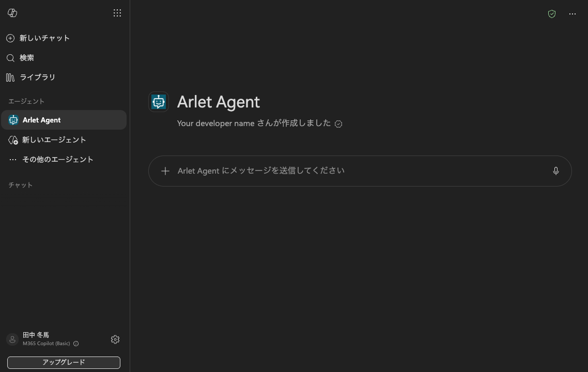Click the アップグレード button

64,363
